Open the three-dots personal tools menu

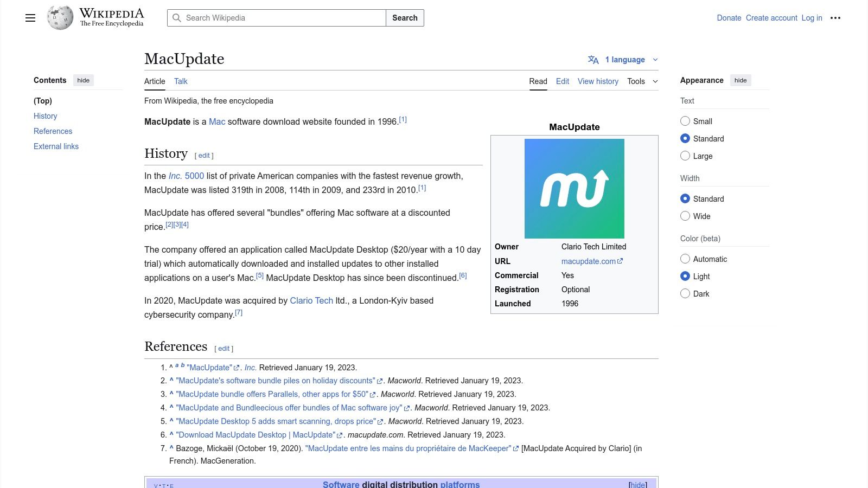tap(835, 18)
